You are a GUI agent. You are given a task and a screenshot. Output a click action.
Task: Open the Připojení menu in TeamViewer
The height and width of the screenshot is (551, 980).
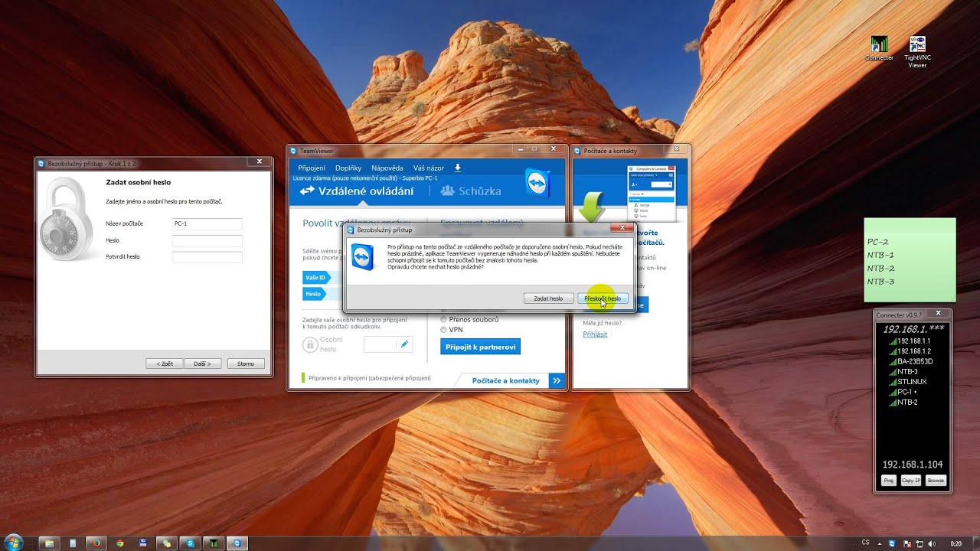tap(312, 168)
